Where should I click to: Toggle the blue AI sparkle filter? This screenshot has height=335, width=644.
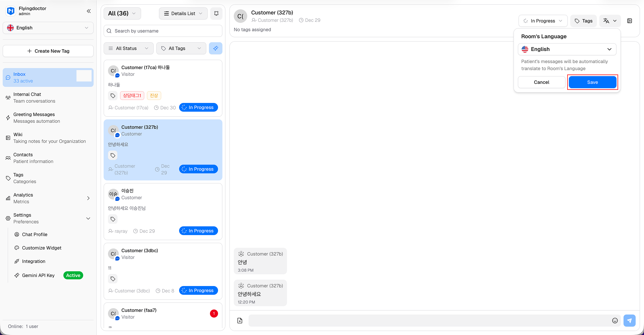pos(216,48)
